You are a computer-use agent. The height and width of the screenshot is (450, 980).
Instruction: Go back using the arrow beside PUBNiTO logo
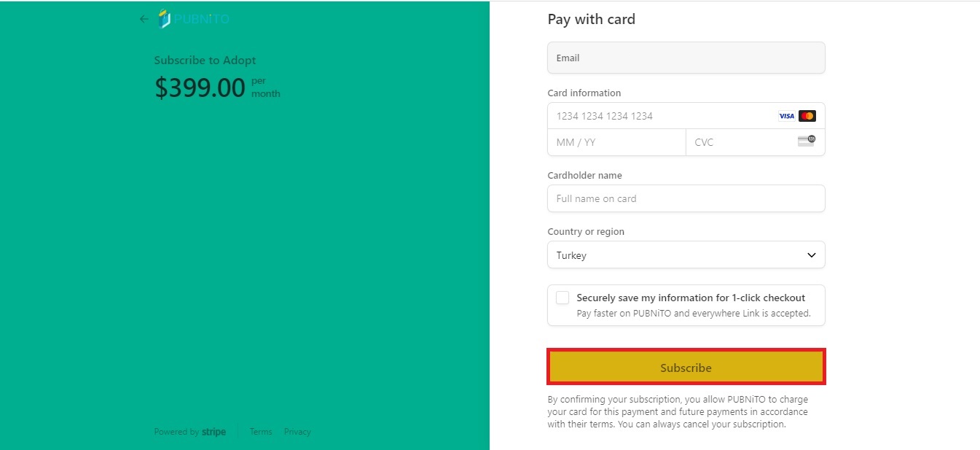point(144,19)
